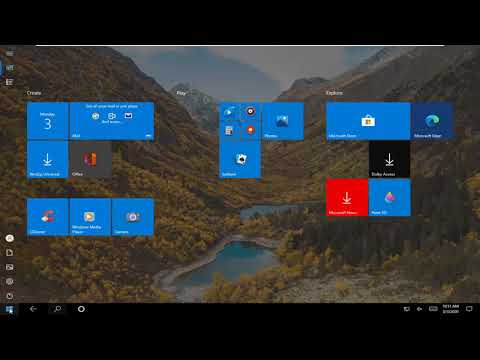Open the touch keyboard tray icon
The width and height of the screenshot is (480, 360).
[x=433, y=309]
